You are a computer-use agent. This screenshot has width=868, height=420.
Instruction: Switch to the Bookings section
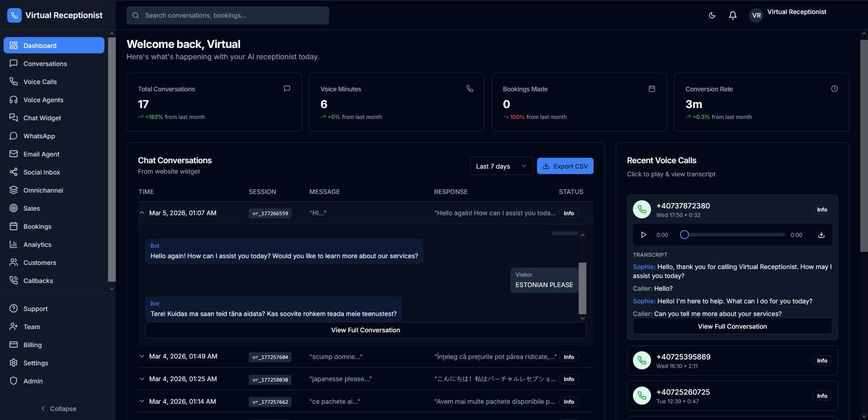click(37, 226)
